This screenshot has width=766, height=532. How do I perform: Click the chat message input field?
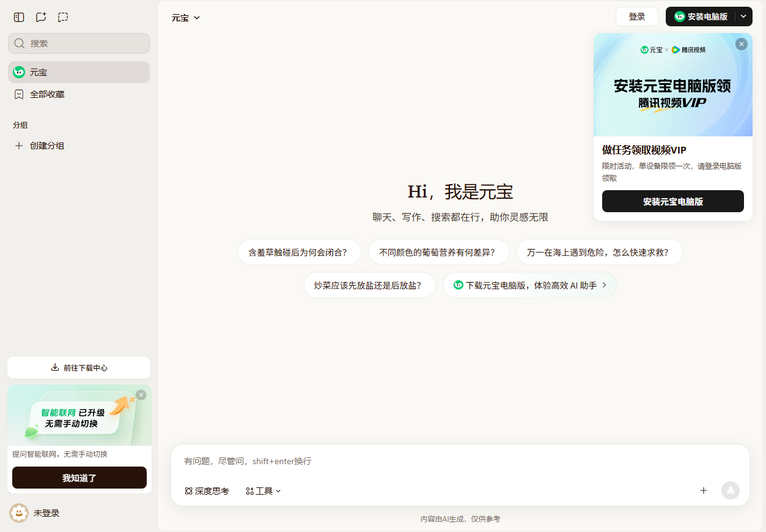(x=460, y=461)
